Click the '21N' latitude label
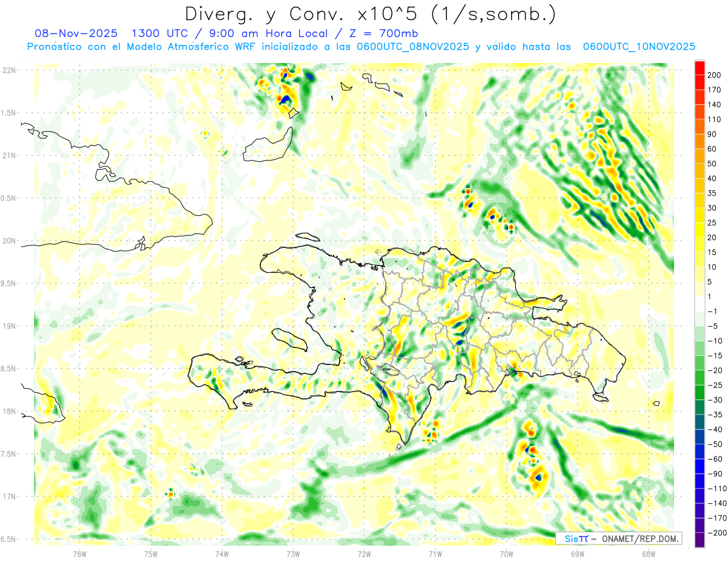 pyautogui.click(x=9, y=155)
